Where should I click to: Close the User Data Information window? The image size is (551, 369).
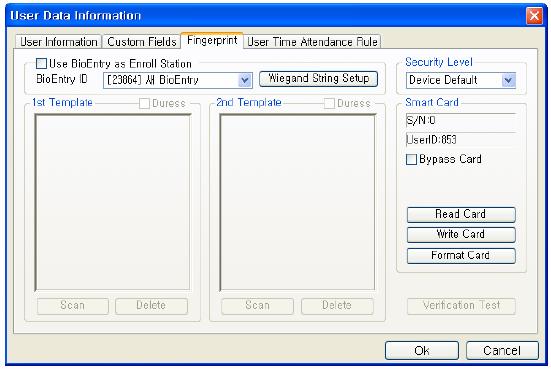pyautogui.click(x=534, y=16)
